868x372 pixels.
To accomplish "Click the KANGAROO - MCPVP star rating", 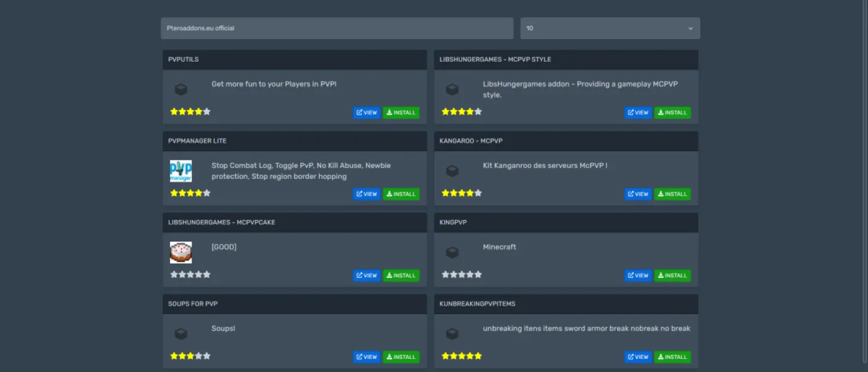I will [x=462, y=193].
